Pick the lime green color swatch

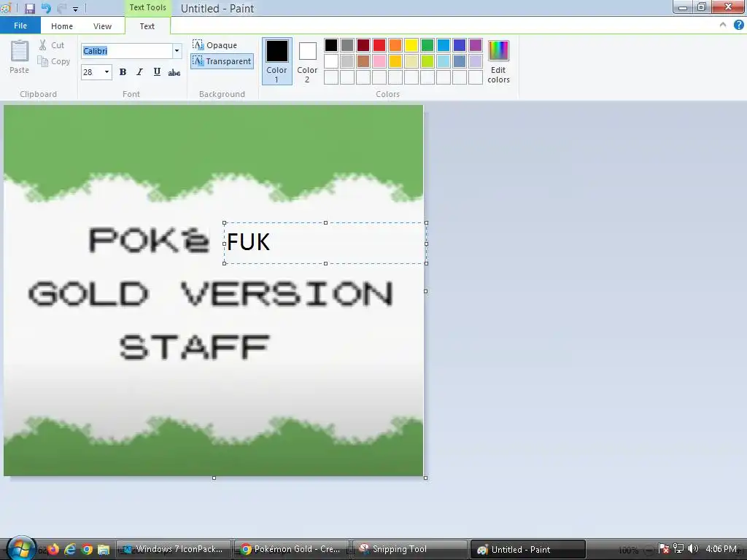[427, 61]
